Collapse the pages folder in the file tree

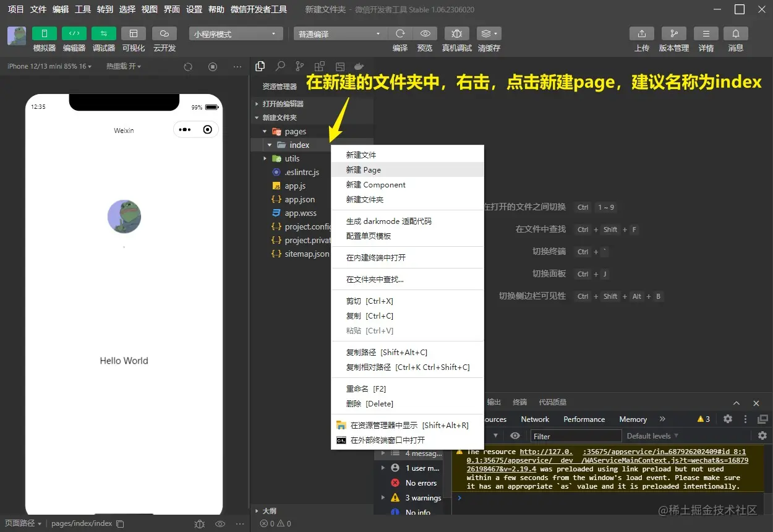266,131
